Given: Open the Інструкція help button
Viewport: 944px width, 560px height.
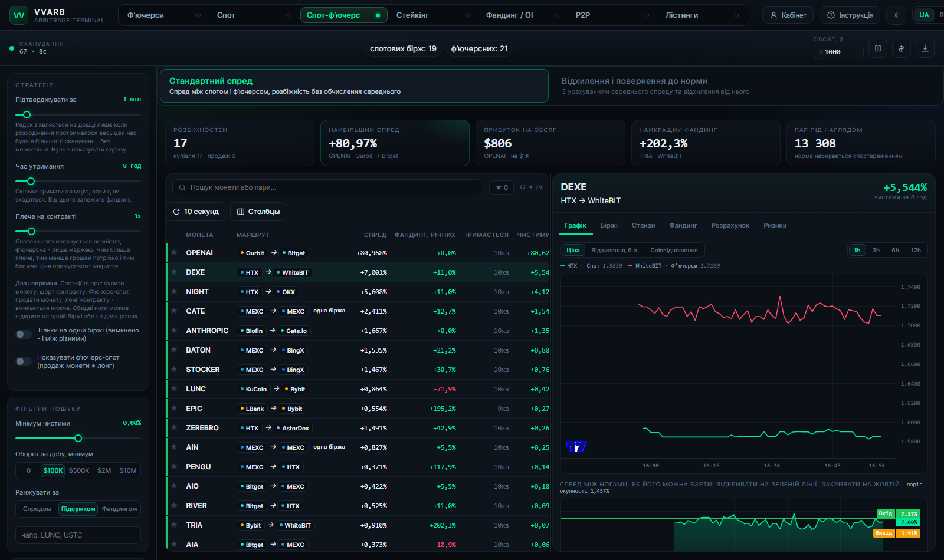Looking at the screenshot, I should [850, 15].
